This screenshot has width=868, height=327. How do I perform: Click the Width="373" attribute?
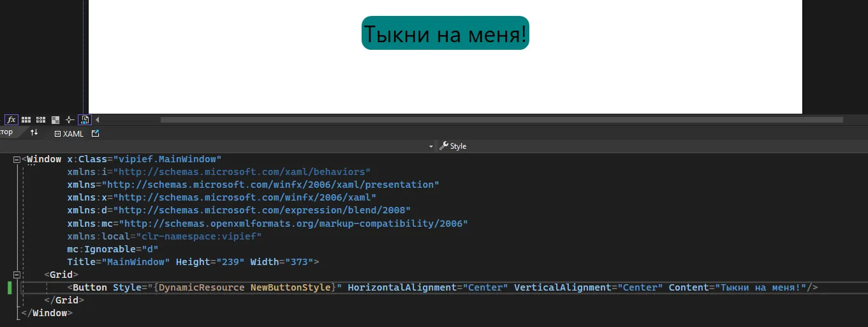click(x=281, y=262)
